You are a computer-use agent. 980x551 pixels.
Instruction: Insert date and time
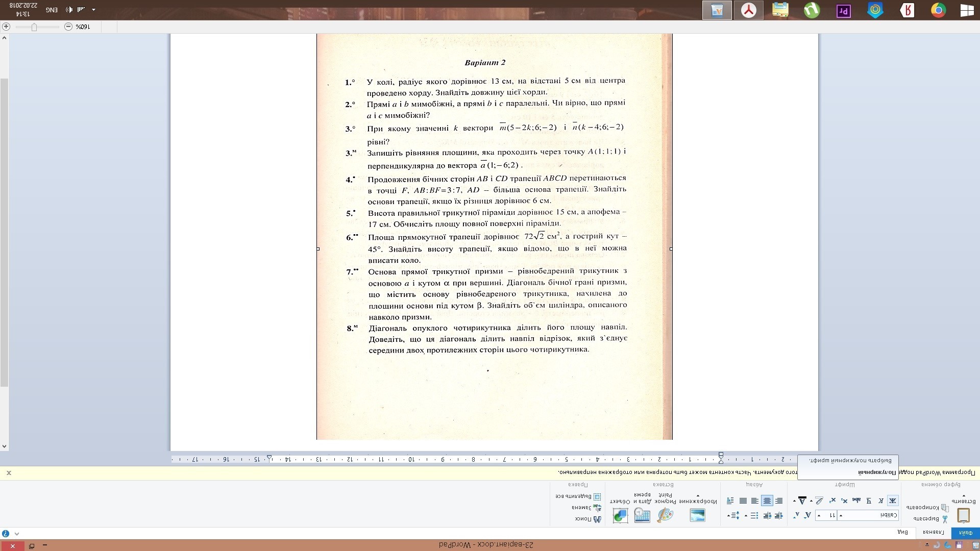tap(642, 515)
